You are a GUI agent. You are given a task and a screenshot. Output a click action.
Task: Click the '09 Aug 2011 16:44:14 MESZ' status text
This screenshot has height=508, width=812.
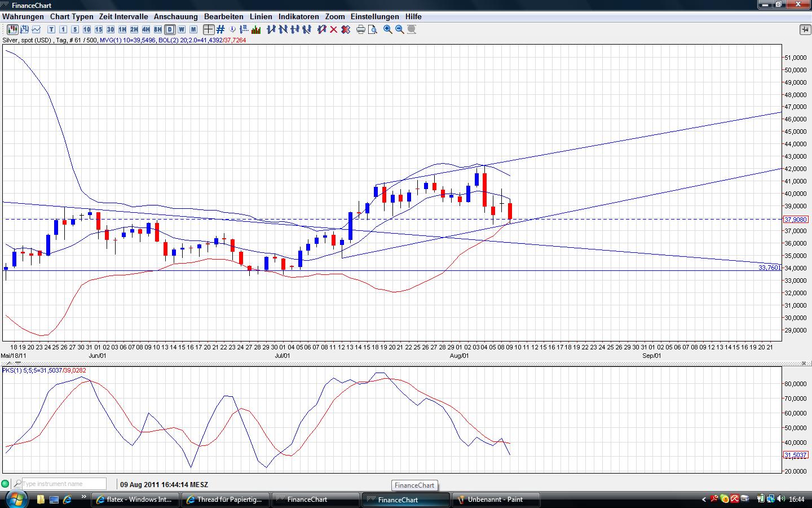pyautogui.click(x=164, y=484)
